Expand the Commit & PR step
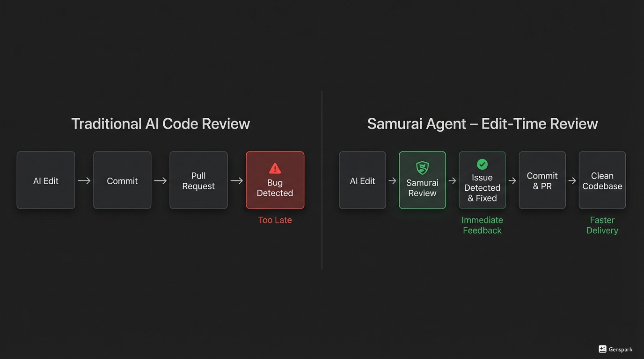 tap(542, 180)
